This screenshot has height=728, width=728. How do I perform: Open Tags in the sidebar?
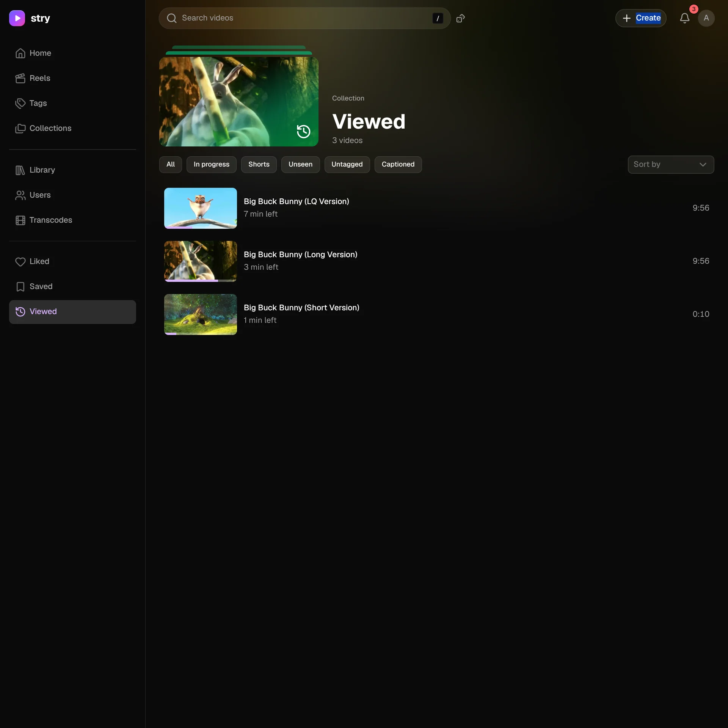coord(72,103)
